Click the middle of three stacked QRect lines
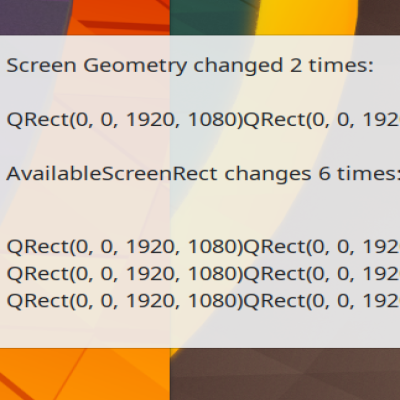400x400 pixels. coord(203,274)
